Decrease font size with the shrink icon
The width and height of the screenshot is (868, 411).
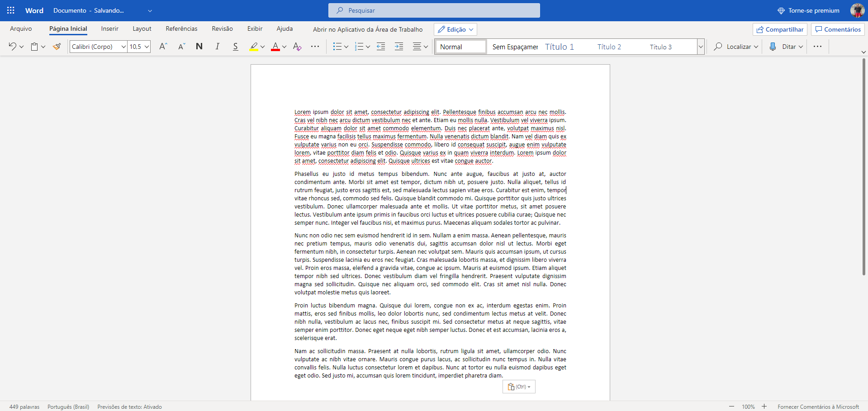click(x=181, y=46)
